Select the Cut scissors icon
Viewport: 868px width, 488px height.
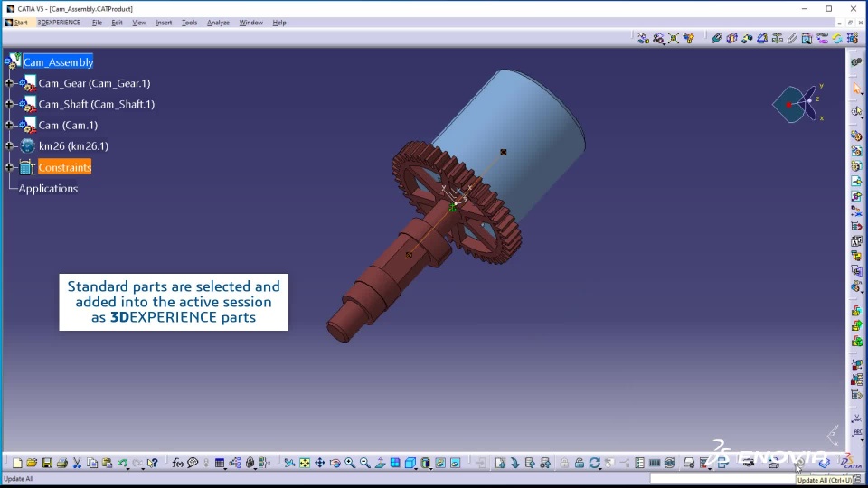coord(78,463)
